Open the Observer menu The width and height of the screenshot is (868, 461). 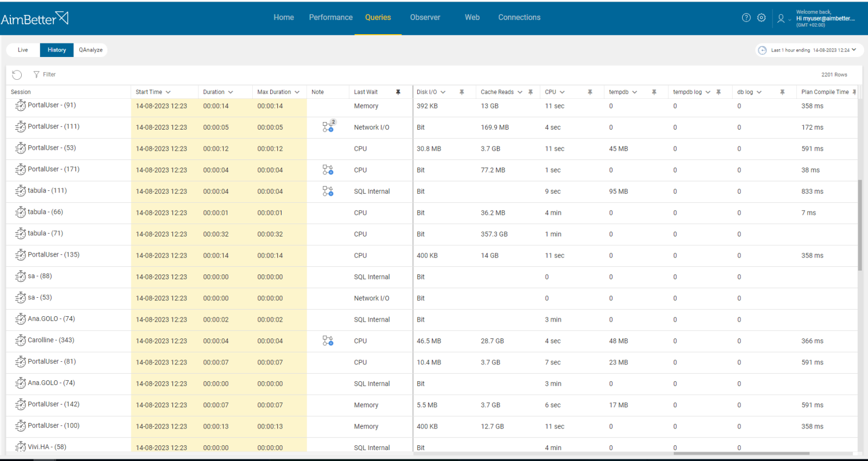[x=425, y=17]
